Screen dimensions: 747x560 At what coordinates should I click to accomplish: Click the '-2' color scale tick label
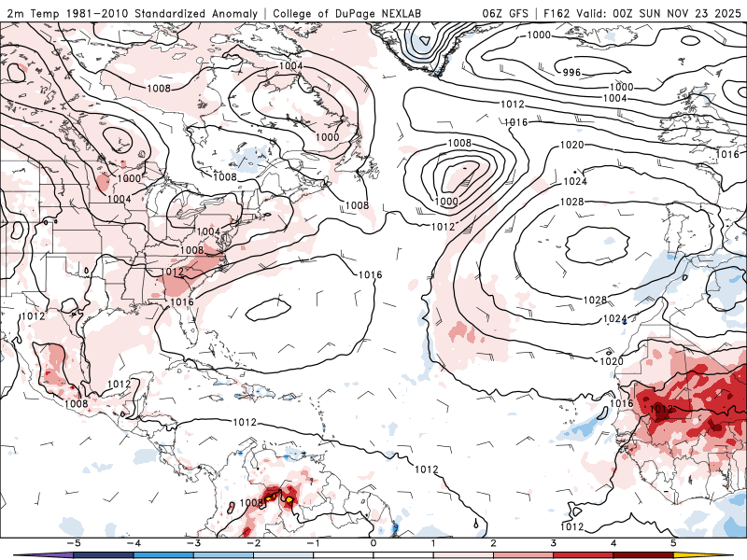tap(253, 543)
